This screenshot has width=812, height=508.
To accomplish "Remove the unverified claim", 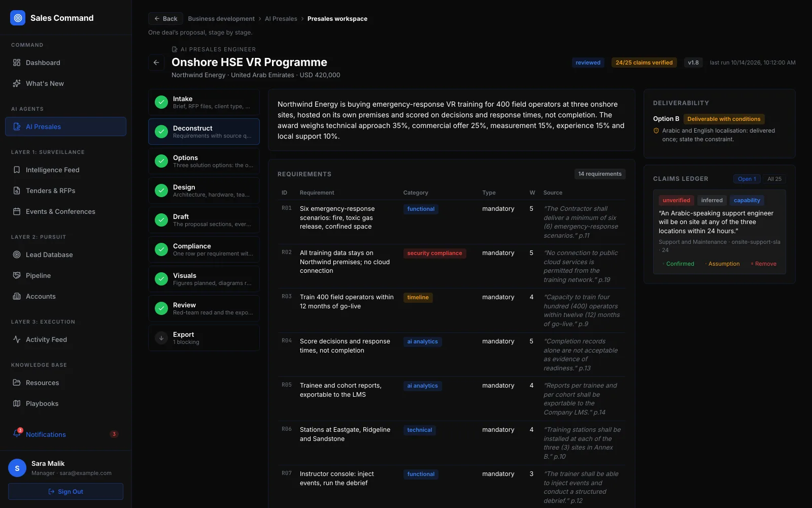I will (763, 264).
